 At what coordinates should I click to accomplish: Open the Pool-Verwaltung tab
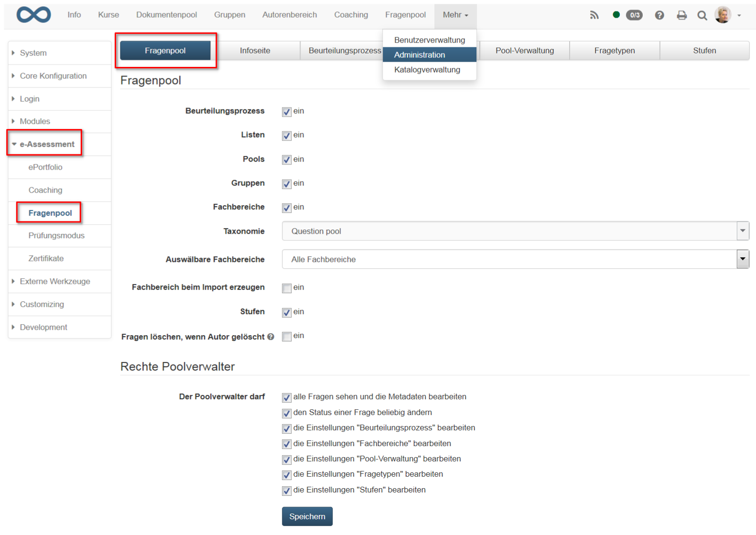(x=524, y=51)
